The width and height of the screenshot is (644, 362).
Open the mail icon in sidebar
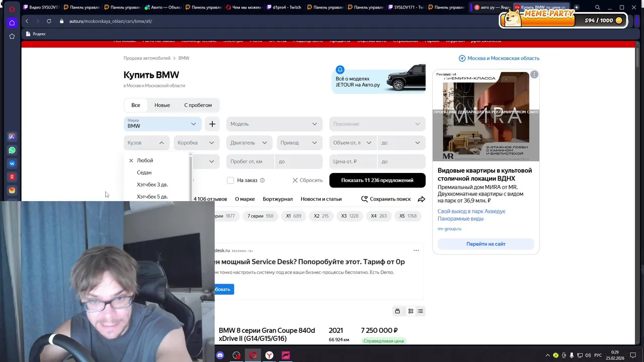[12, 191]
